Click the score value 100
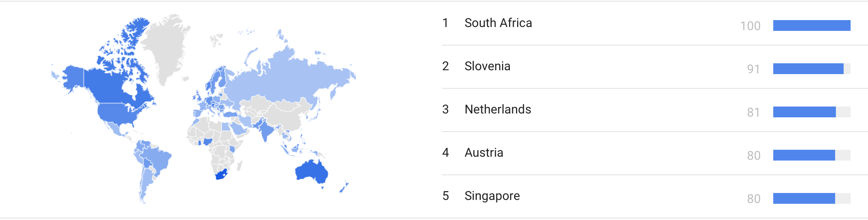 click(x=750, y=26)
